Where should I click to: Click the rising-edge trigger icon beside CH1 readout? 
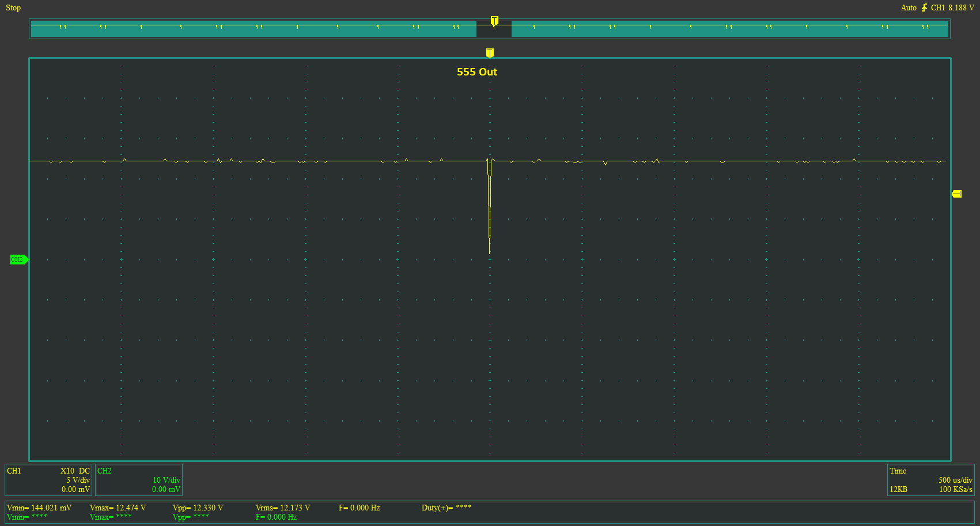point(924,7)
